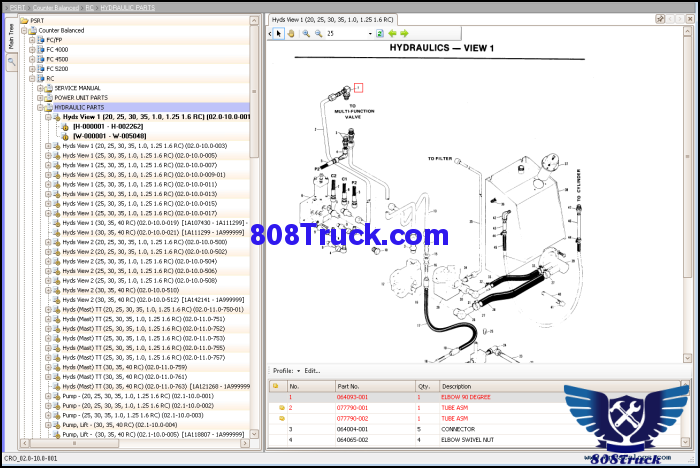Activate the hand pan tool
This screenshot has height=468, width=700.
pyautogui.click(x=291, y=33)
